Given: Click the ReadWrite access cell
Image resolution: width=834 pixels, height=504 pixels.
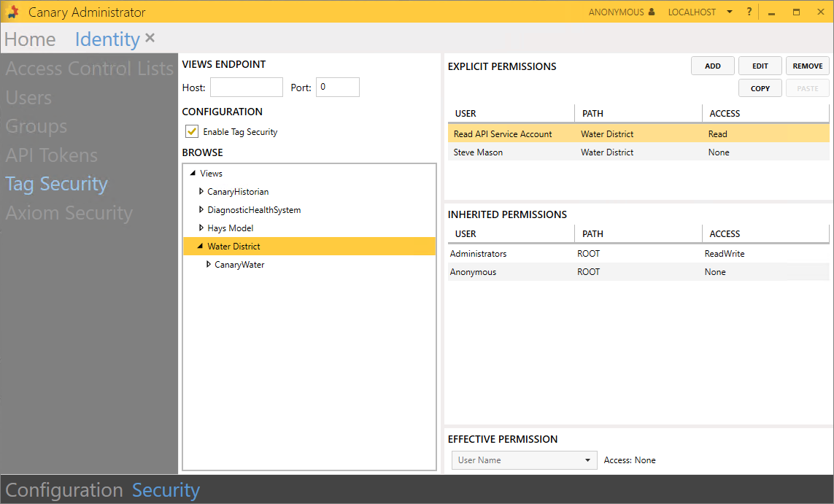Looking at the screenshot, I should point(725,254).
